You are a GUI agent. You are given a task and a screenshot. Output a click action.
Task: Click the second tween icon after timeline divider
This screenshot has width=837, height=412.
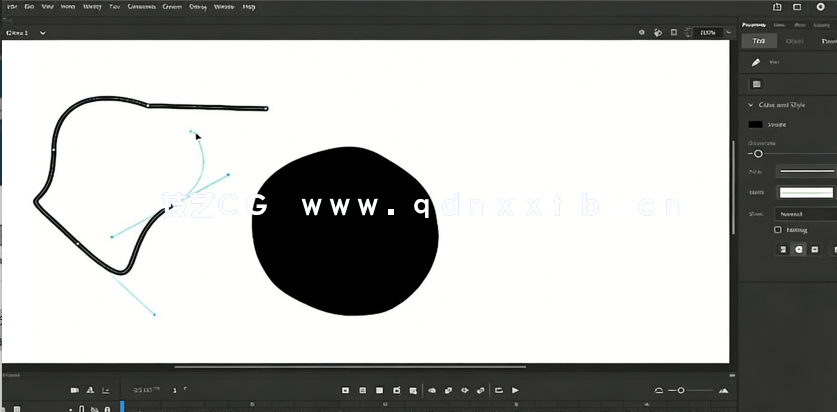click(x=448, y=391)
